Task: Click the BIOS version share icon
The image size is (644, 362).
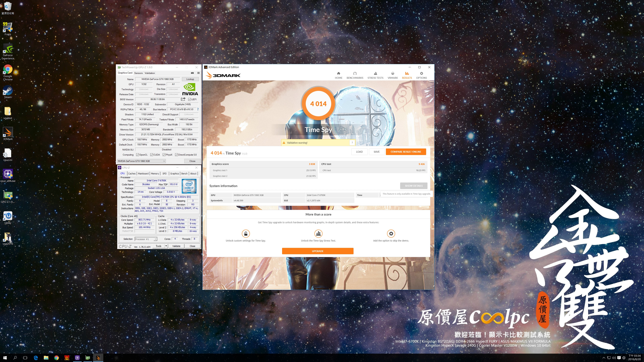Action: tap(183, 99)
